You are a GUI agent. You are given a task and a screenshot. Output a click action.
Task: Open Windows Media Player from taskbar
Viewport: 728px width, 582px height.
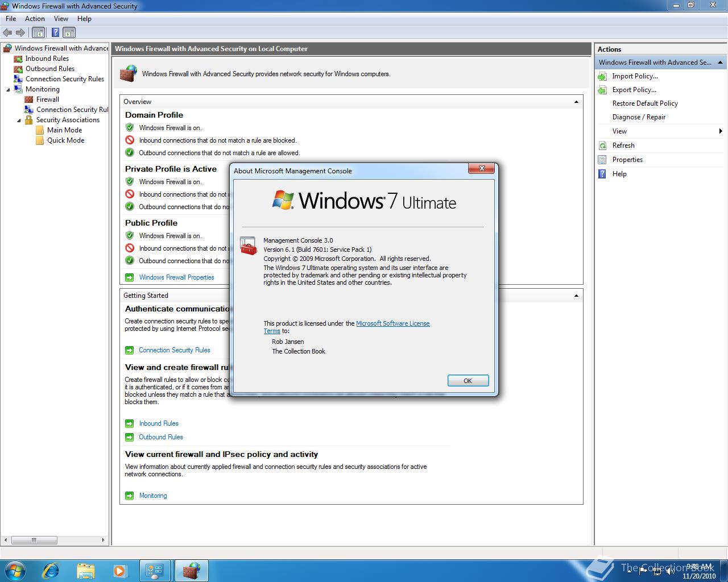(x=120, y=571)
